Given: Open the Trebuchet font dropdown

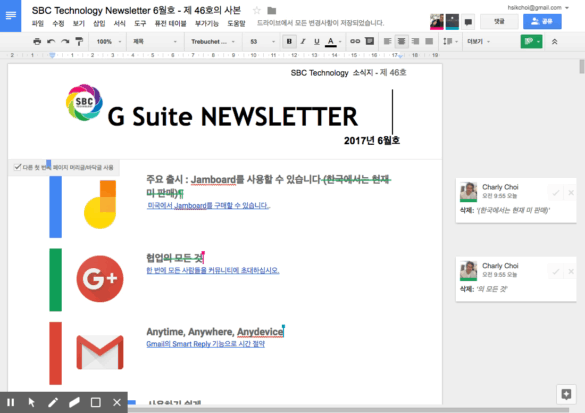Looking at the screenshot, I should coord(213,41).
